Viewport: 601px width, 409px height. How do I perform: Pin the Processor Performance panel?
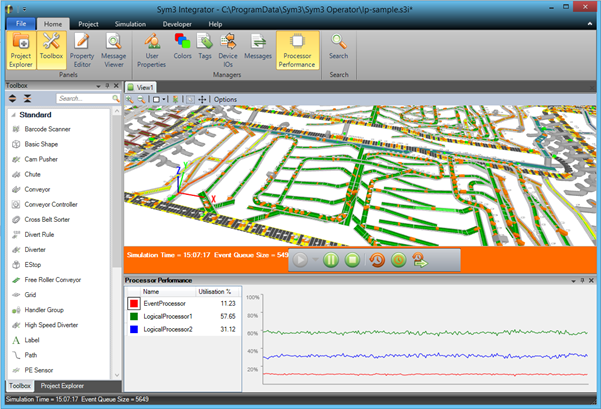(x=582, y=281)
